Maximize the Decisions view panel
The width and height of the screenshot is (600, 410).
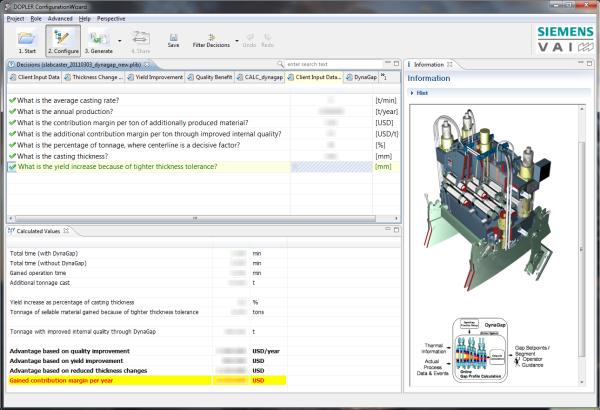pos(396,63)
